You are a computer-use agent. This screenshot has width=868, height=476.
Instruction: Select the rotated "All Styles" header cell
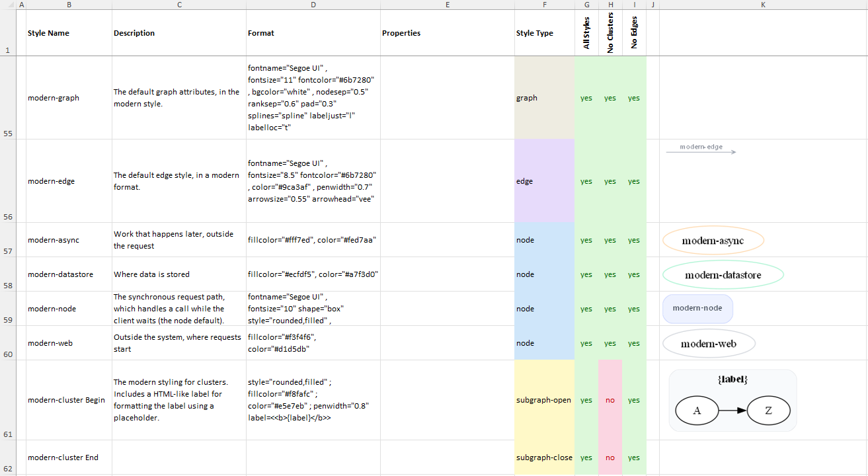click(x=586, y=33)
